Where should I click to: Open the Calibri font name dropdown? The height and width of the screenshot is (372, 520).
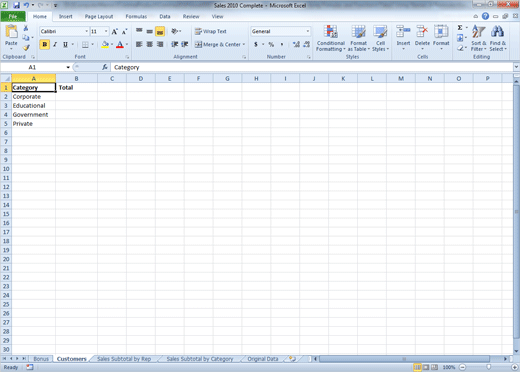(87, 31)
